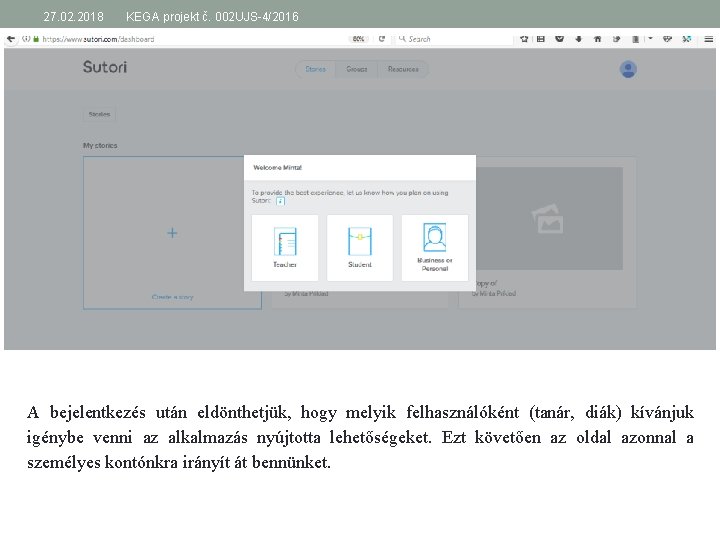
Task: Open the site information icon in the address bar
Action: (26, 39)
